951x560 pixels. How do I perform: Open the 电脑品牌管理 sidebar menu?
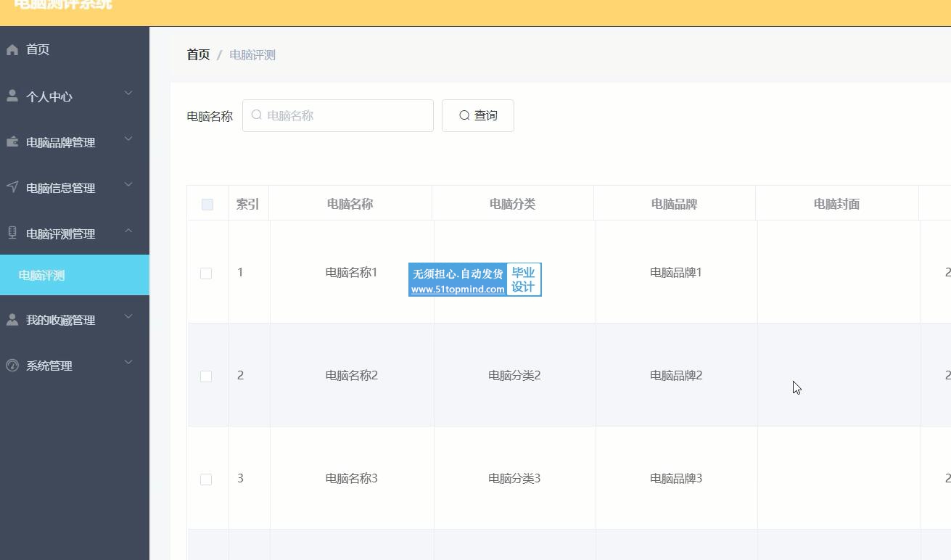coord(75,142)
